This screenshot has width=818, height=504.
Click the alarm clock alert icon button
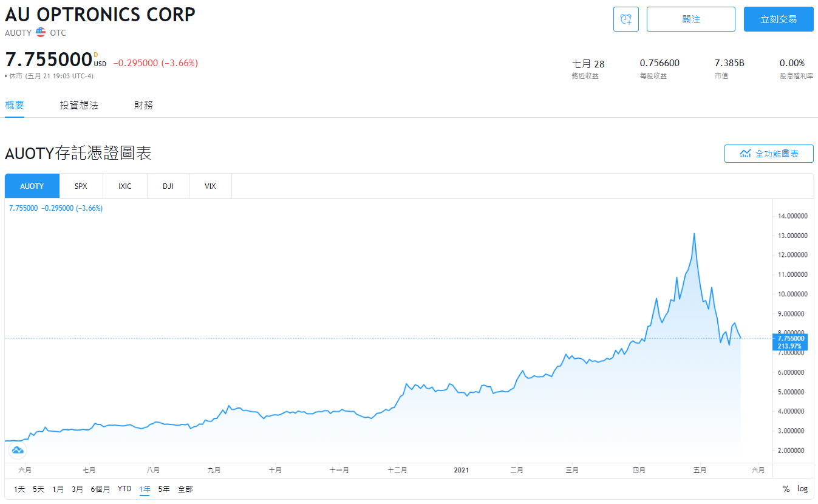coord(626,19)
